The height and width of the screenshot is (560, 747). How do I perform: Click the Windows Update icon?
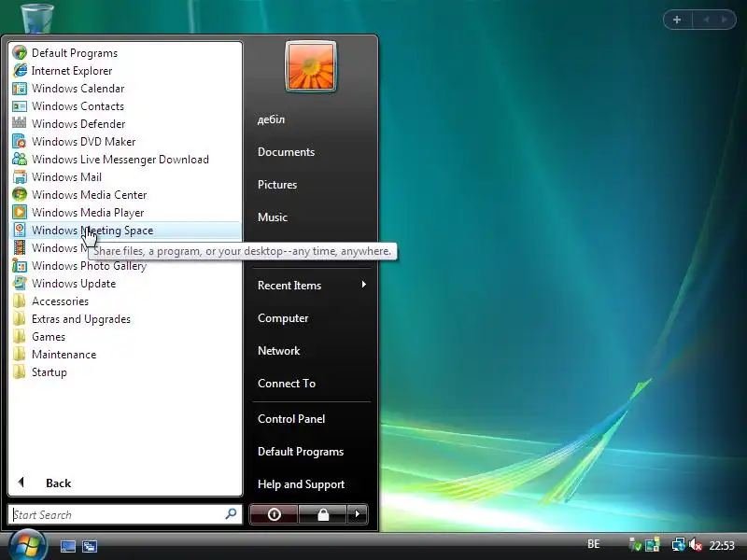tap(20, 284)
